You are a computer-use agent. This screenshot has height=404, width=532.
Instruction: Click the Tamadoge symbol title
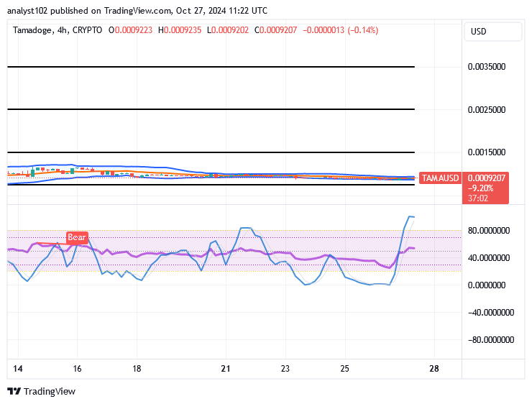click(x=58, y=30)
